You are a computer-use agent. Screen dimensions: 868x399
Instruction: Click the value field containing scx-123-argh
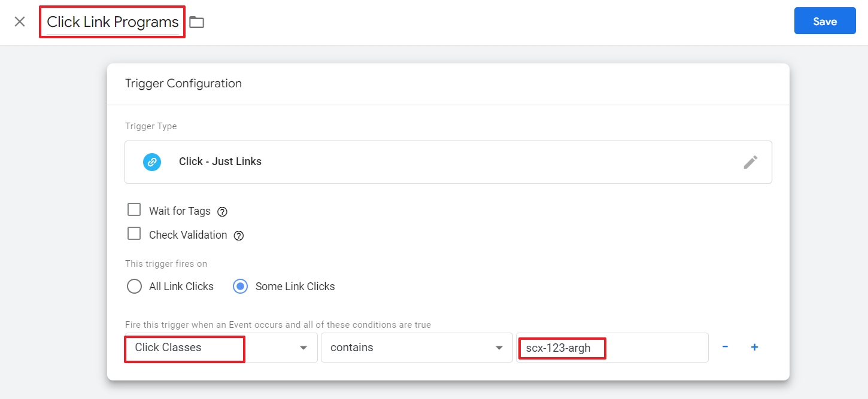point(612,348)
